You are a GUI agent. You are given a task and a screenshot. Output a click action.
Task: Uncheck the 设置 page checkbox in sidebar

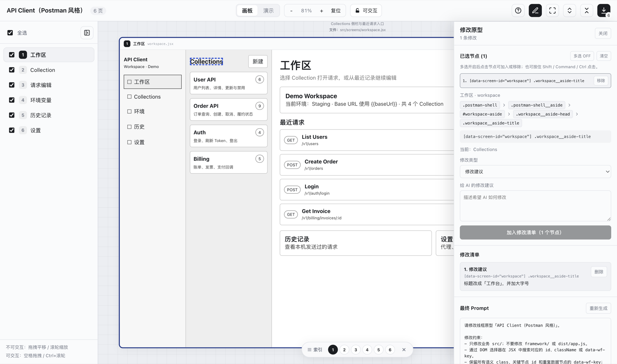(x=12, y=130)
